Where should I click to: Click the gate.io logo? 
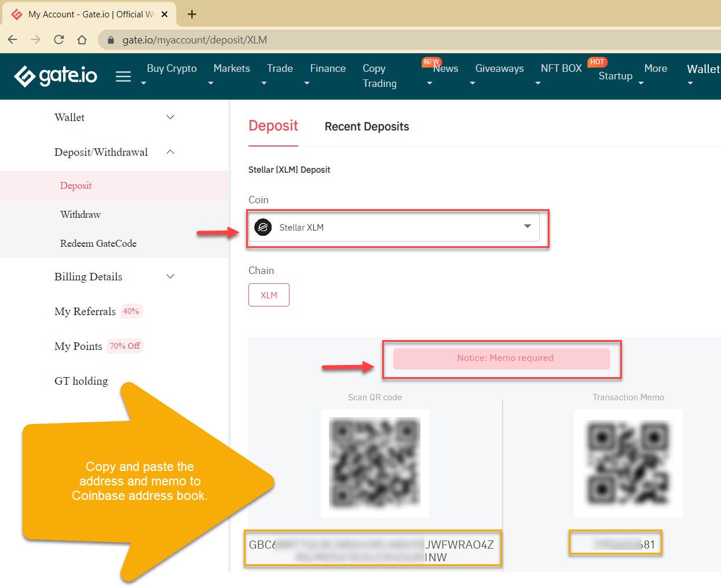[56, 75]
